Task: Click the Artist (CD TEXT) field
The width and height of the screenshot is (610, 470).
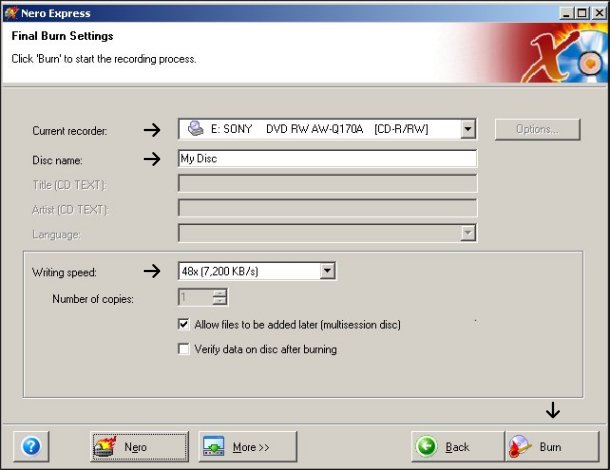Action: pos(327,208)
